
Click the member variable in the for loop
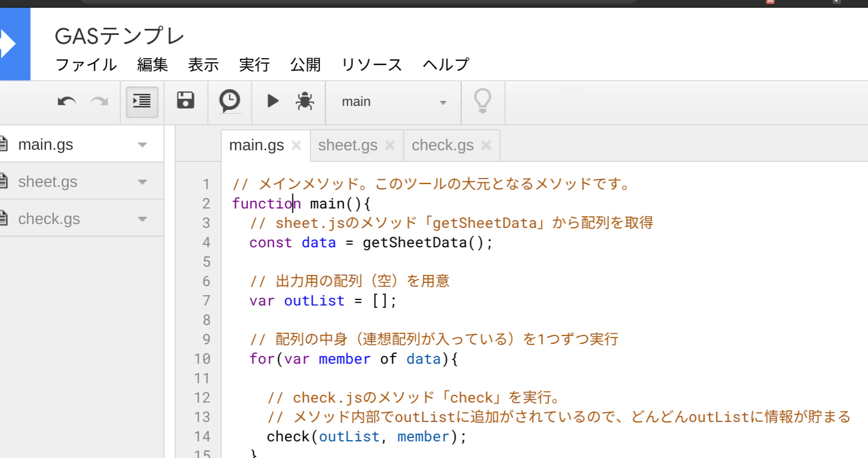pyautogui.click(x=344, y=359)
